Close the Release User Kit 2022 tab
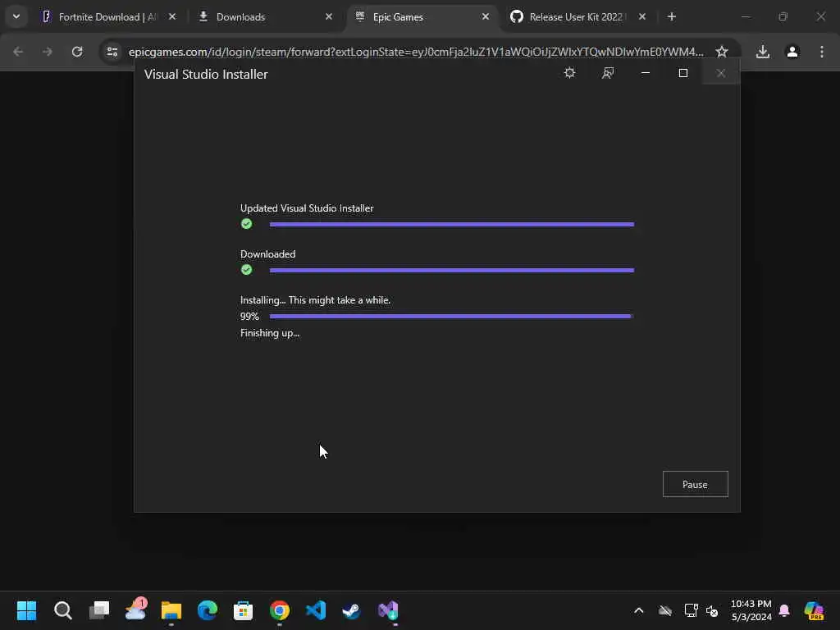The width and height of the screenshot is (840, 630). click(x=641, y=17)
